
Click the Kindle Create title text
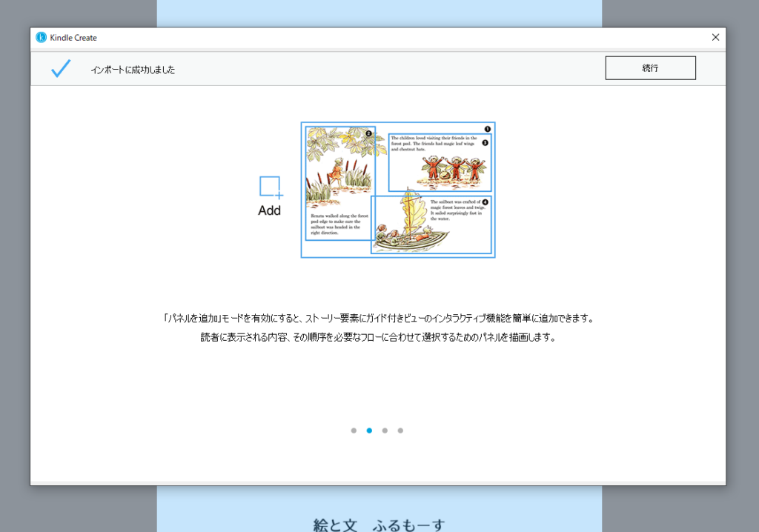tap(73, 38)
